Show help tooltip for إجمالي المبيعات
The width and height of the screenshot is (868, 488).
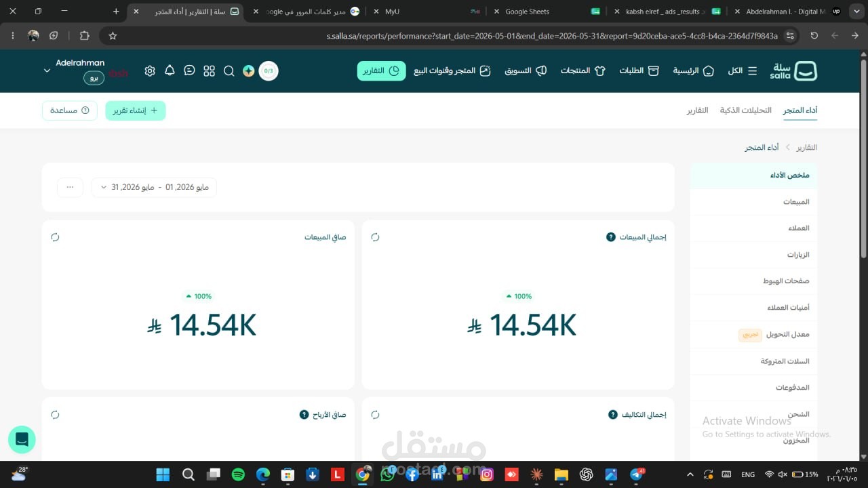[x=610, y=237]
